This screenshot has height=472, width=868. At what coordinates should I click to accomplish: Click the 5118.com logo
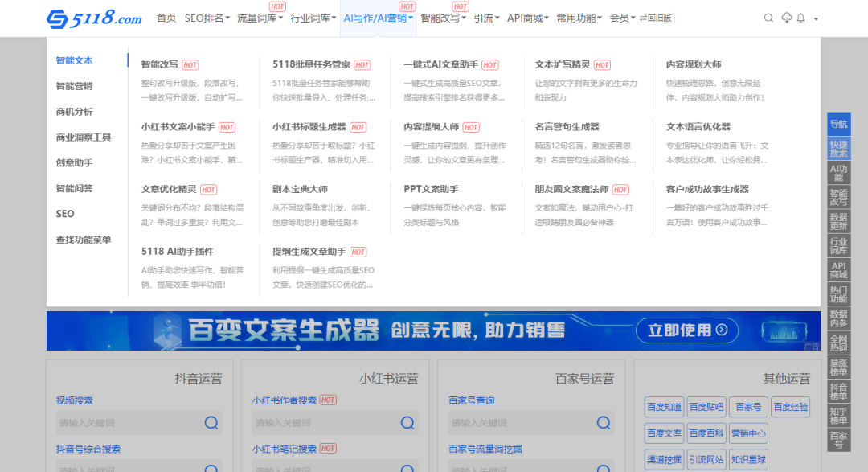[94, 18]
